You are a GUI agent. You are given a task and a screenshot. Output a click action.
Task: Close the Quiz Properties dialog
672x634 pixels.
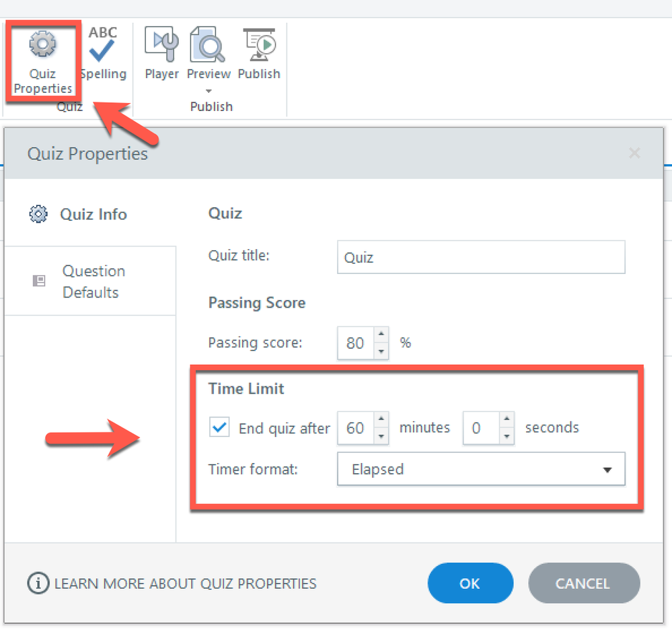pos(634,153)
